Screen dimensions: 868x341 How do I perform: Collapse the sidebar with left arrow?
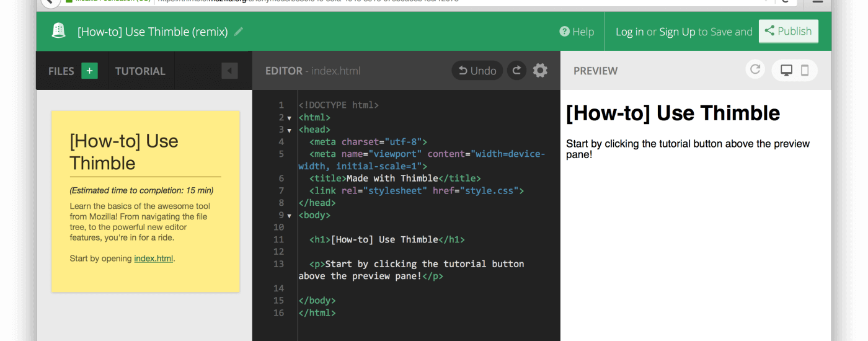click(x=229, y=71)
